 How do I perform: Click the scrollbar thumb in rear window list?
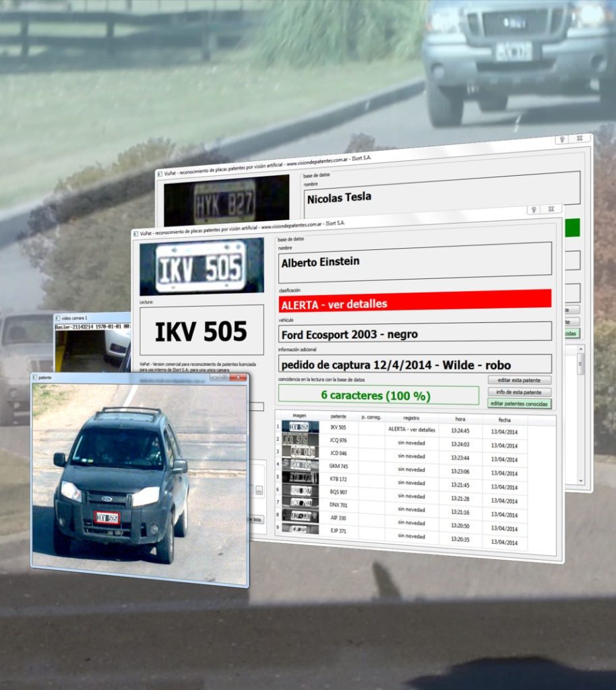point(581,364)
